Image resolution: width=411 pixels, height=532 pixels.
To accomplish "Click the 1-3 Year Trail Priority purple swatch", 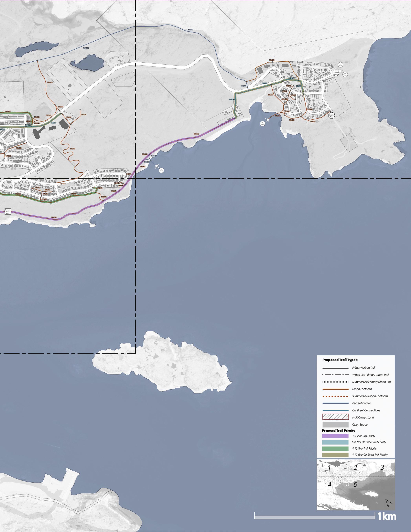I will click(335, 436).
